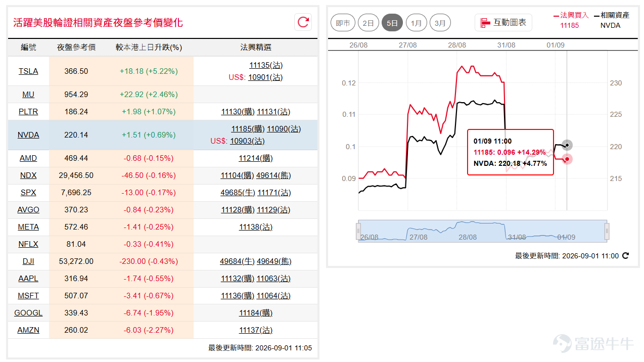
Task: Grab the right handle of chart range navigator
Action: pyautogui.click(x=607, y=232)
